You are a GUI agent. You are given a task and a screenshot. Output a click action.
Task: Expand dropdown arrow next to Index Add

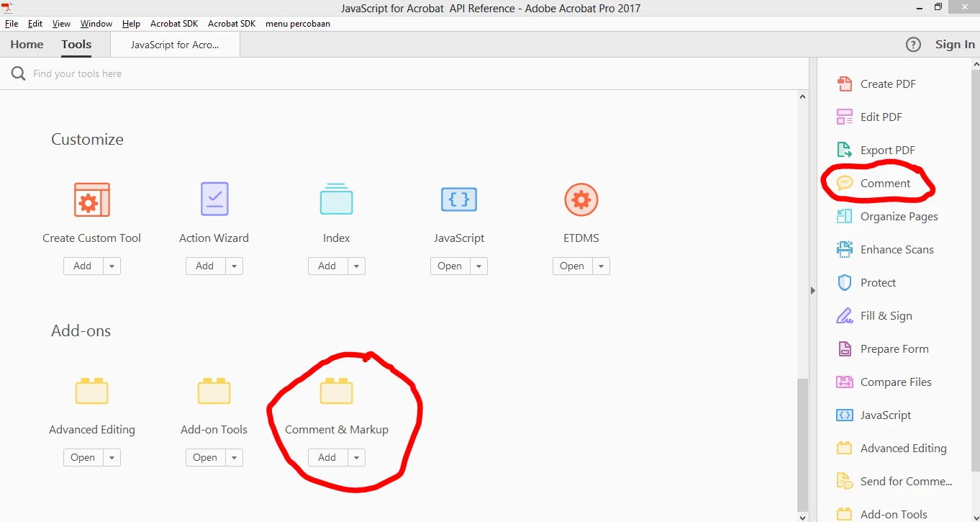356,266
